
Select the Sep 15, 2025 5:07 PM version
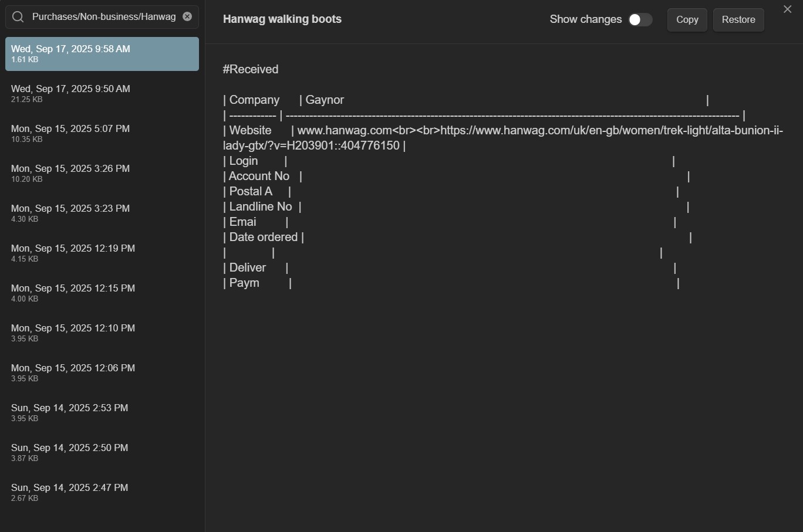tap(102, 134)
